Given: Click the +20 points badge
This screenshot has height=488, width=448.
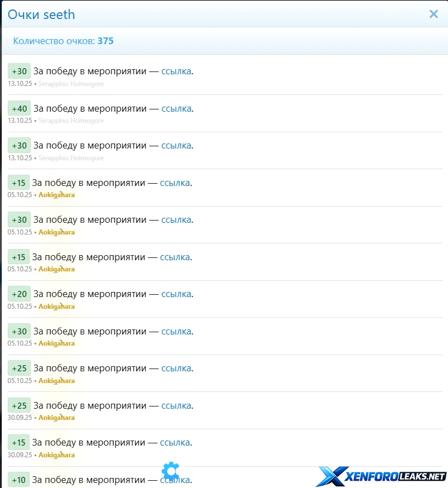Looking at the screenshot, I should (x=19, y=294).
